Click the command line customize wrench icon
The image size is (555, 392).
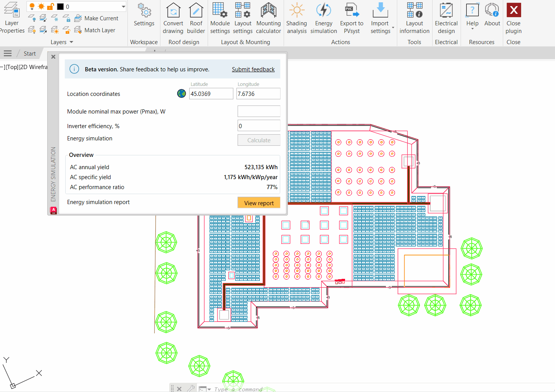tap(191, 389)
